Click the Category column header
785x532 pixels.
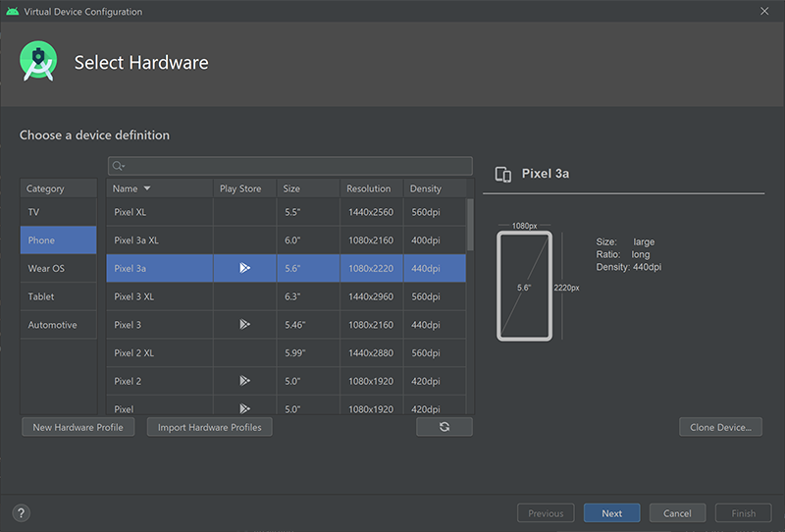pos(59,188)
